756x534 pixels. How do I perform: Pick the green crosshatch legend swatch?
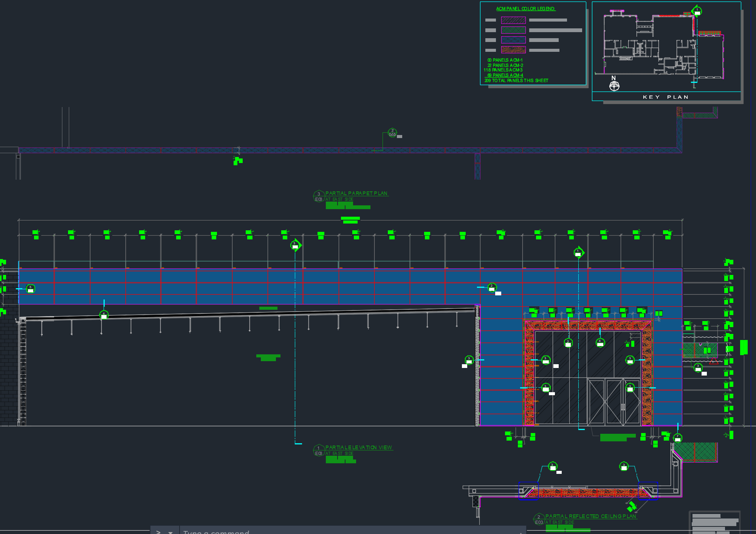tap(513, 30)
